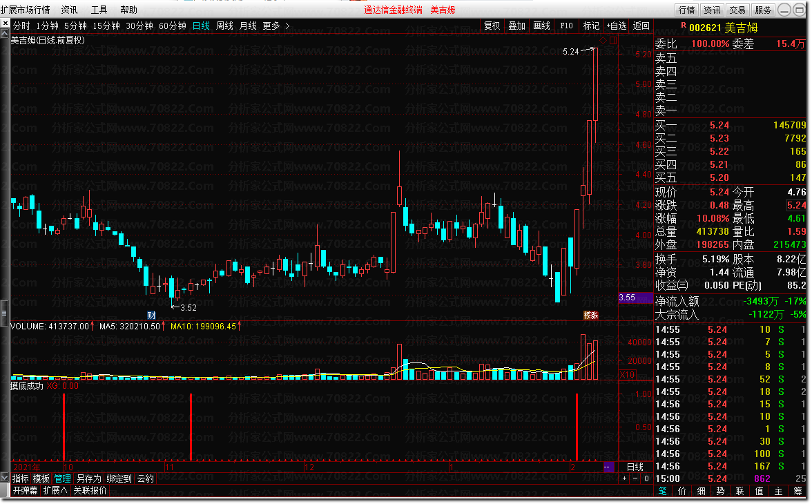Click the purple -- box on the timeline
This screenshot has height=504, width=812.
point(608,467)
